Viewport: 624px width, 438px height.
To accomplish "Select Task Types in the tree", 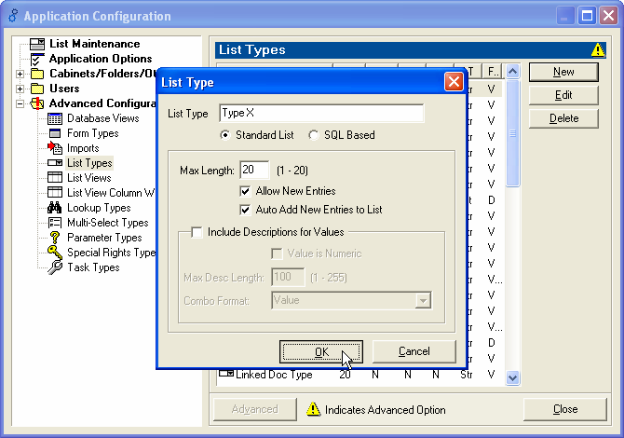I will click(x=93, y=267).
